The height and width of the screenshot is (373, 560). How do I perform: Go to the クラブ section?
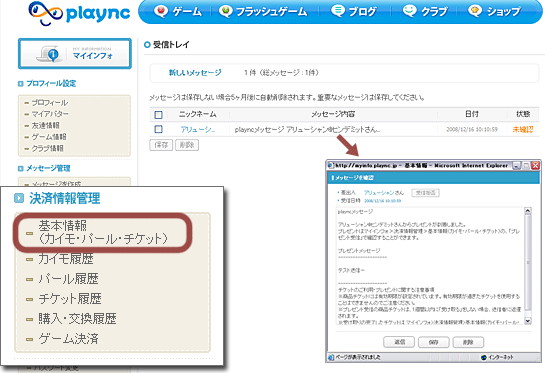pyautogui.click(x=425, y=12)
